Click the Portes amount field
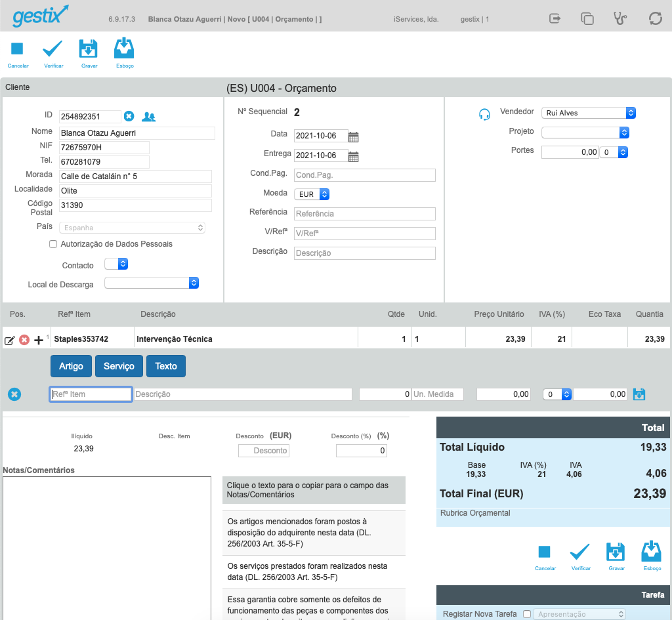Image resolution: width=672 pixels, height=620 pixels. pos(570,152)
